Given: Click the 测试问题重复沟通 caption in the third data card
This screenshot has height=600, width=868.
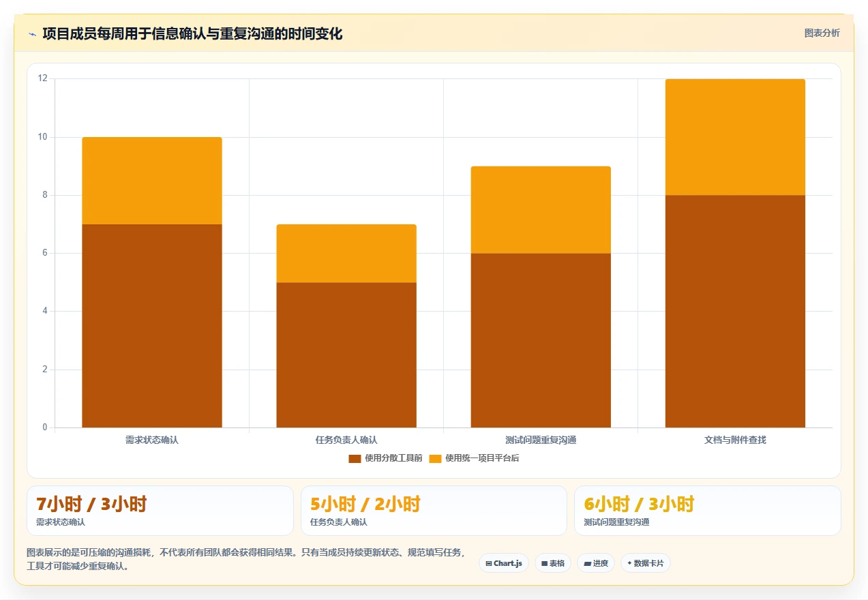Looking at the screenshot, I should coord(616,522).
